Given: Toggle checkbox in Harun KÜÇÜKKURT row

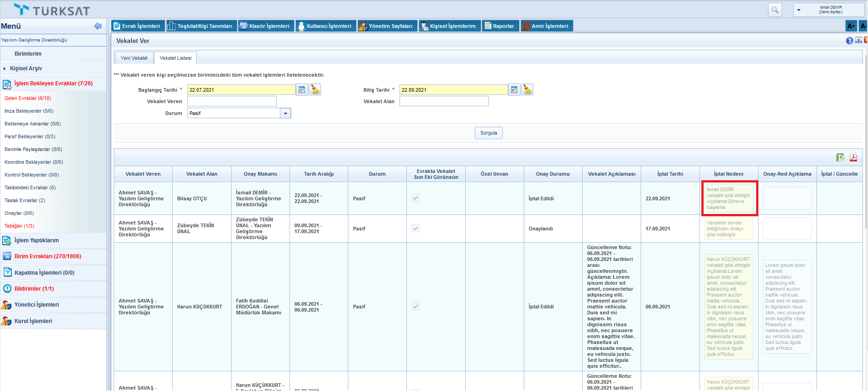Looking at the screenshot, I should [x=416, y=307].
